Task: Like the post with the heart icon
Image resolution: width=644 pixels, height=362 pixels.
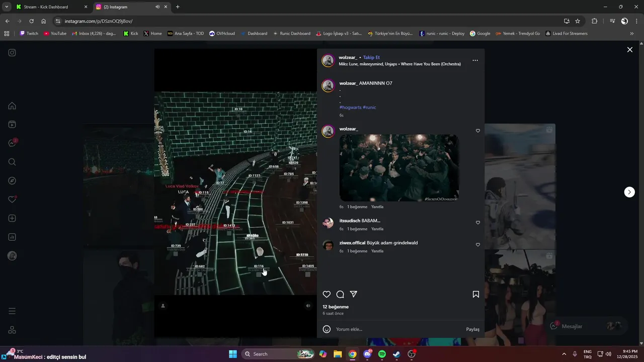Action: (x=327, y=294)
